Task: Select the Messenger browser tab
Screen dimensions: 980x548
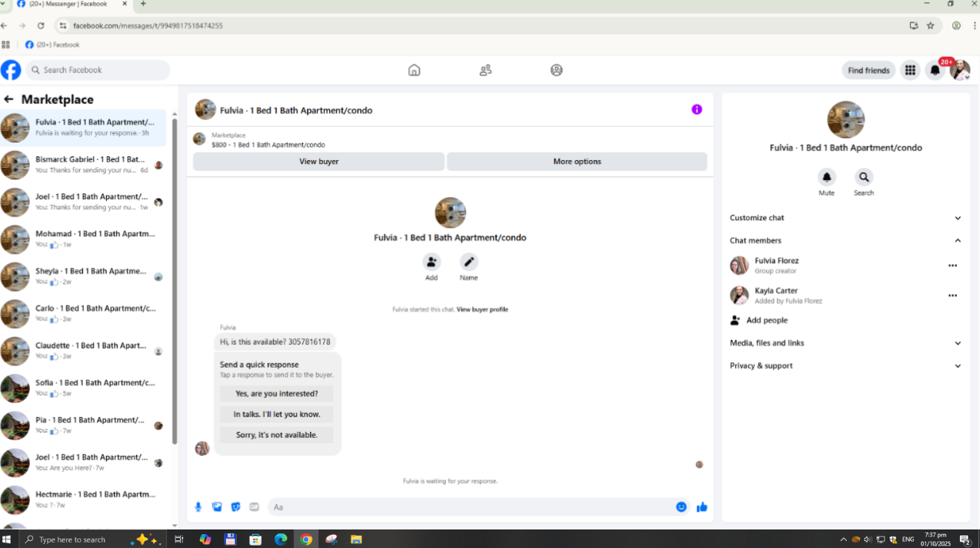Action: click(72, 4)
